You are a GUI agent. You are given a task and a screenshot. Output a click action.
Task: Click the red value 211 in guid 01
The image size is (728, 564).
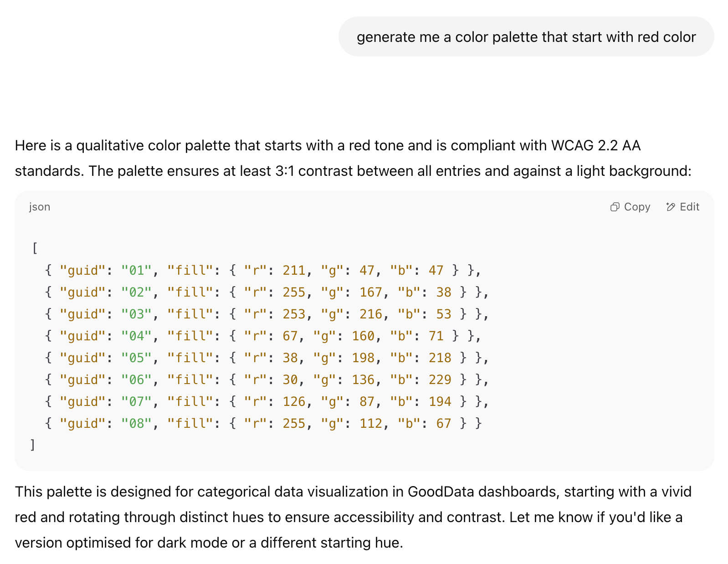coord(296,270)
